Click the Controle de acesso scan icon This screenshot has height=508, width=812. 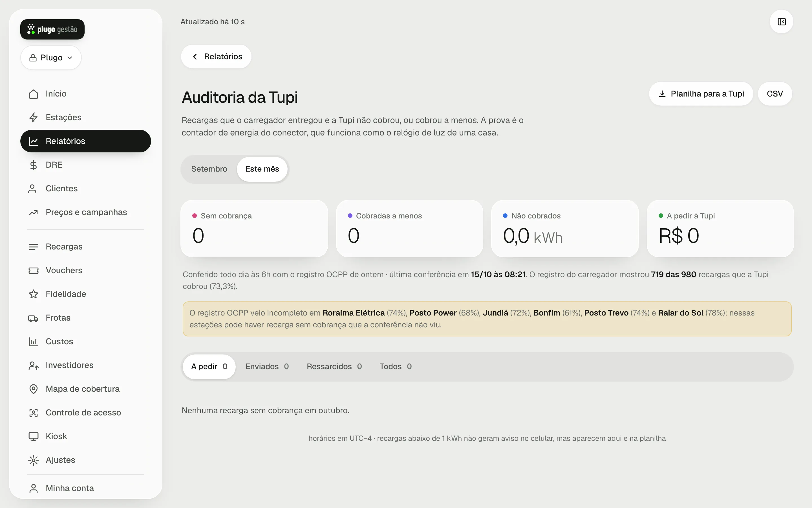33,413
